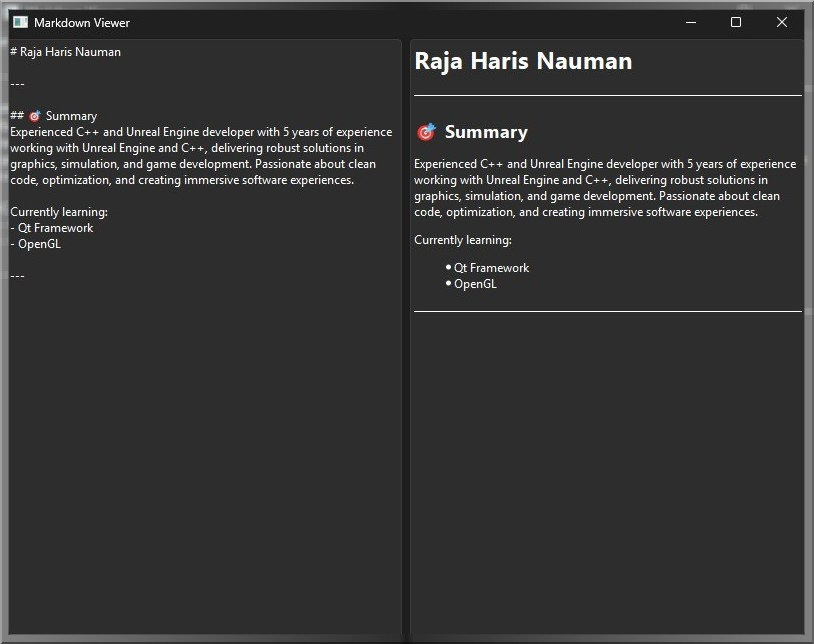Maximize the Markdown Viewer window
Image resolution: width=814 pixels, height=644 pixels.
pyautogui.click(x=736, y=22)
